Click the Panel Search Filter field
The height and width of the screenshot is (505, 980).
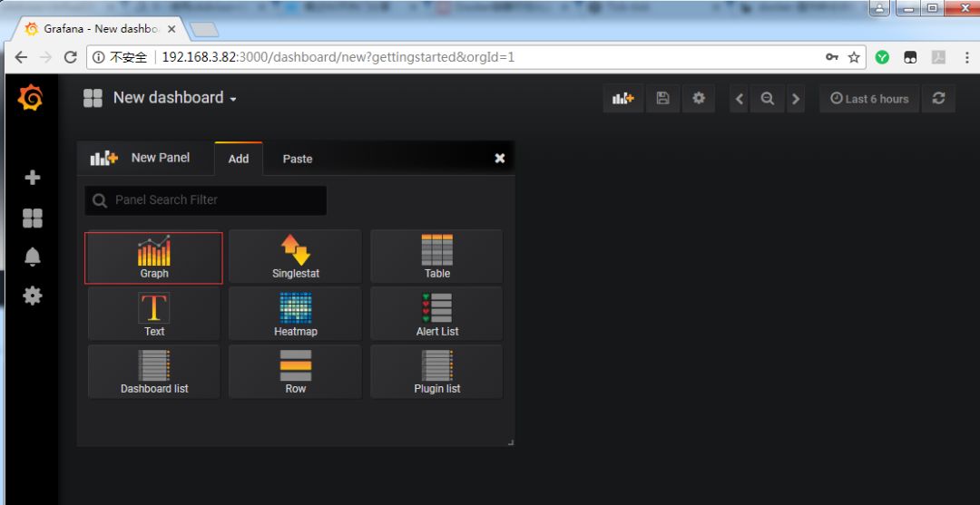[206, 200]
